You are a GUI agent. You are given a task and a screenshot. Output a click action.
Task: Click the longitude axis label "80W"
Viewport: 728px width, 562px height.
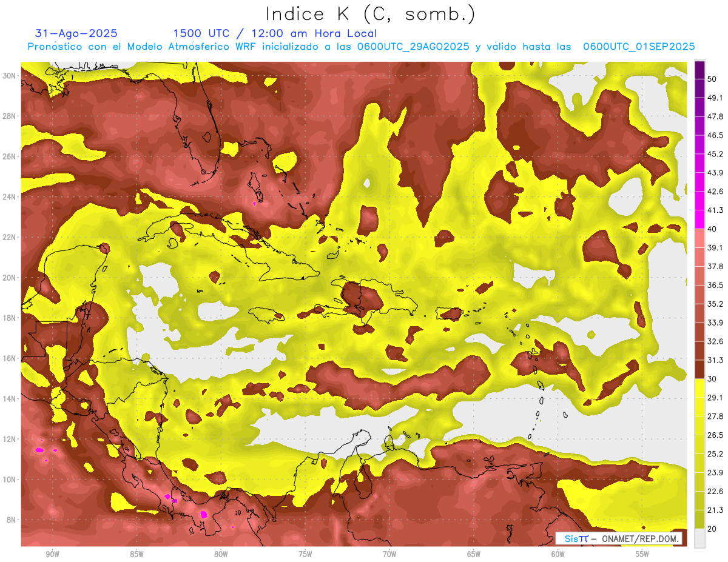tap(221, 555)
